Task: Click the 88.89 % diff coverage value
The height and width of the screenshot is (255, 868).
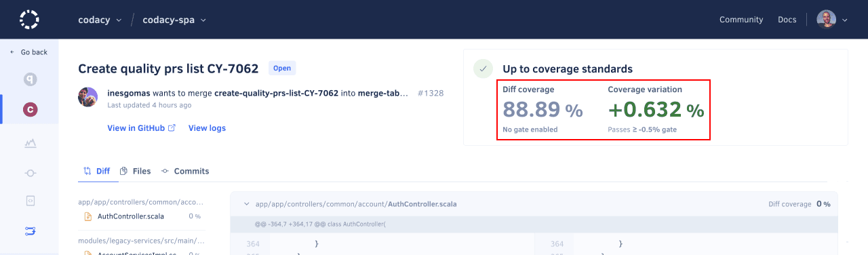Action: tap(543, 109)
